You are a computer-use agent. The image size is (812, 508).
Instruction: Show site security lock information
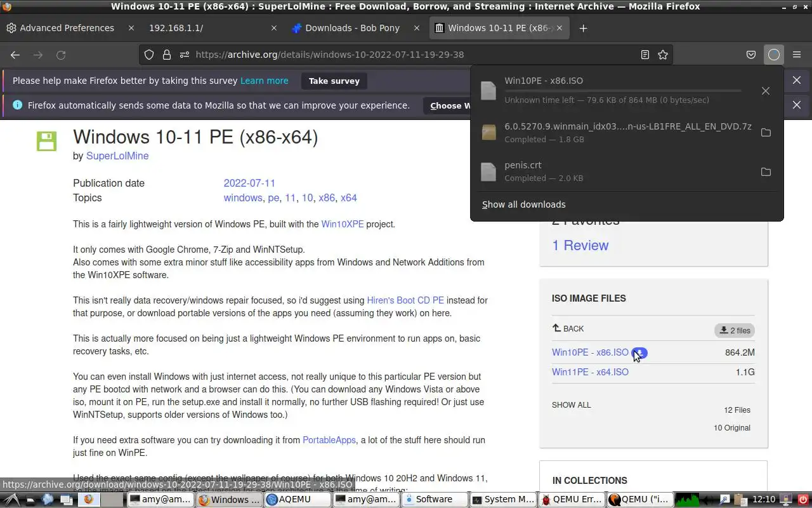[x=166, y=55]
